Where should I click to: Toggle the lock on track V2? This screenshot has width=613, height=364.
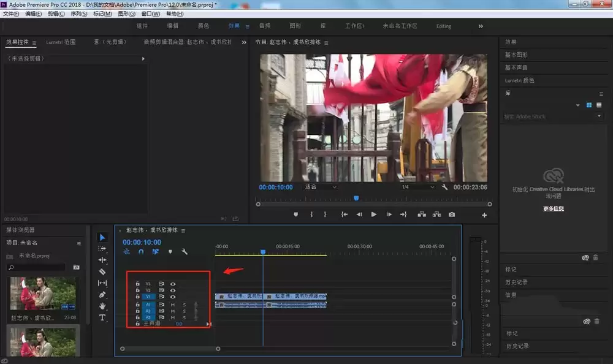(x=137, y=290)
